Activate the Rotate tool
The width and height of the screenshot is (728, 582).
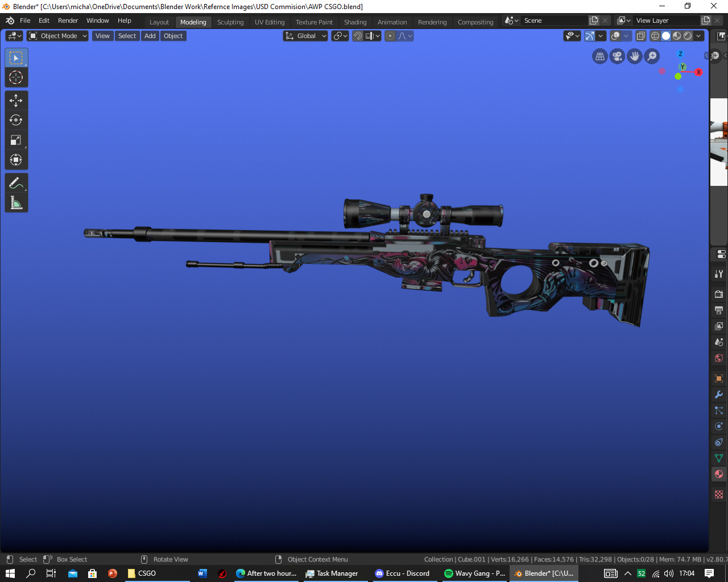[16, 120]
